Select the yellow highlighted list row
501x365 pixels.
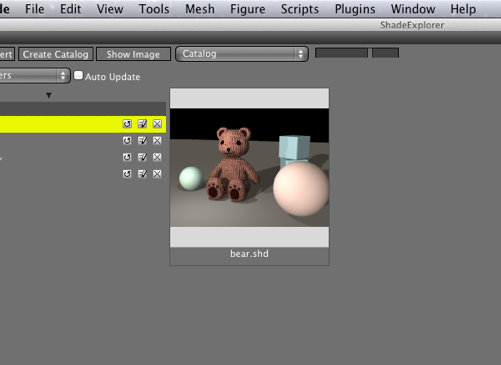click(x=83, y=124)
